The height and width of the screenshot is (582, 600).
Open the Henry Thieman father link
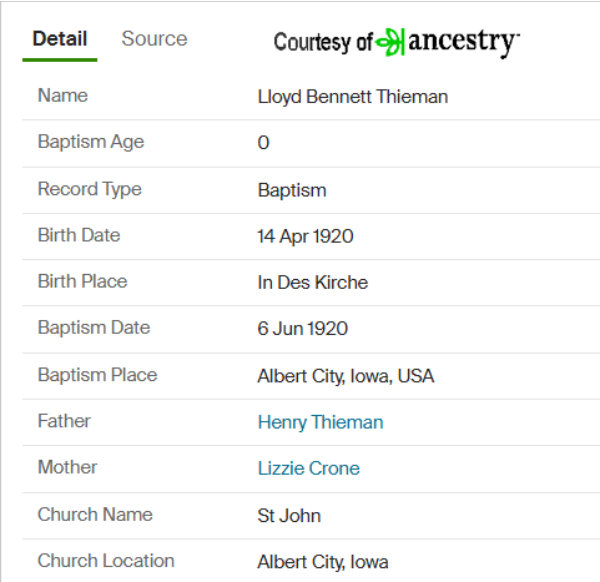tap(320, 422)
